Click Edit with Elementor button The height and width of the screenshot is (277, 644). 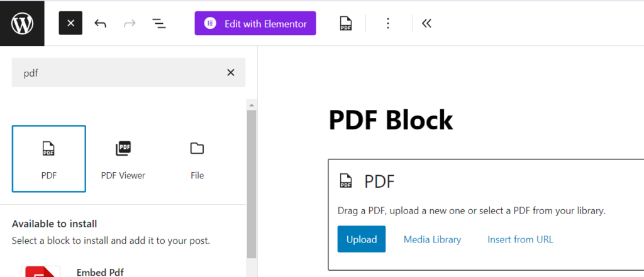255,23
